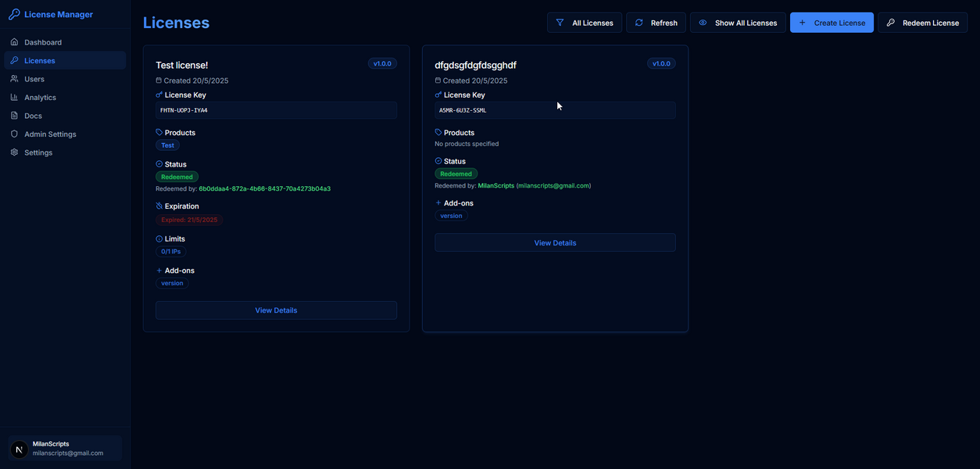Click the filter funnel icon on All Licenses

coord(560,23)
